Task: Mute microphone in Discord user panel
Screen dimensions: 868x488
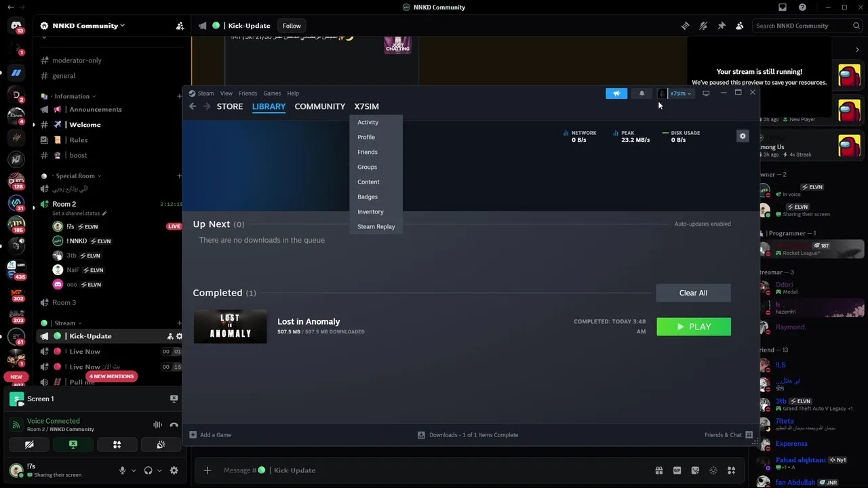Action: pos(123,470)
